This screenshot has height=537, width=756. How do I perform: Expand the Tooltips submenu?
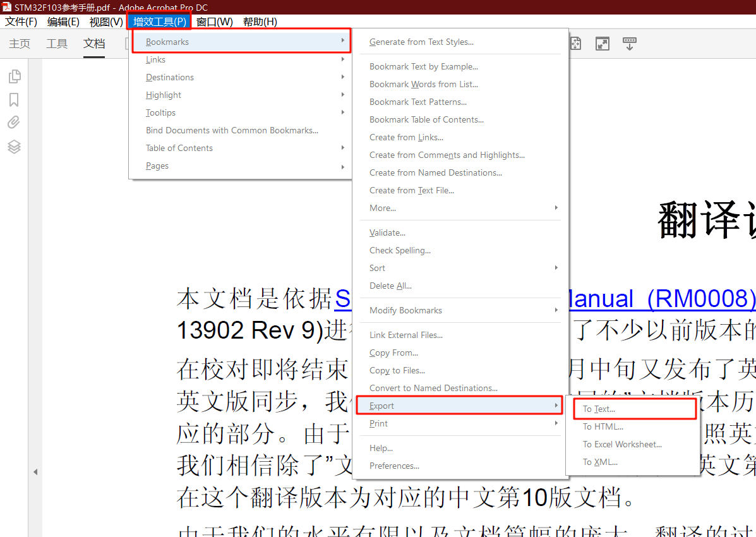coord(241,113)
